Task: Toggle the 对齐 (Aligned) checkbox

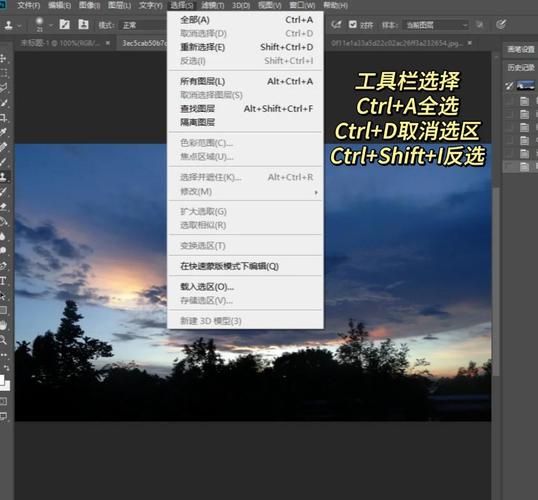Action: point(353,24)
